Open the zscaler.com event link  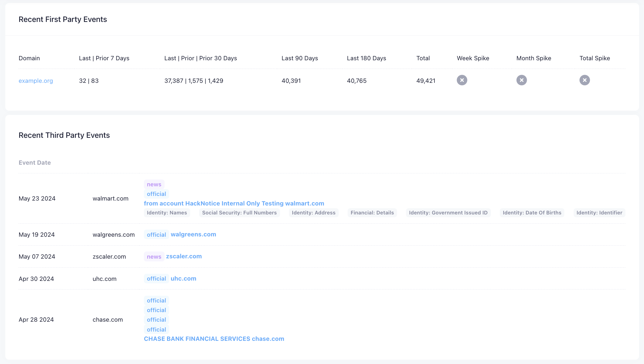(x=184, y=256)
